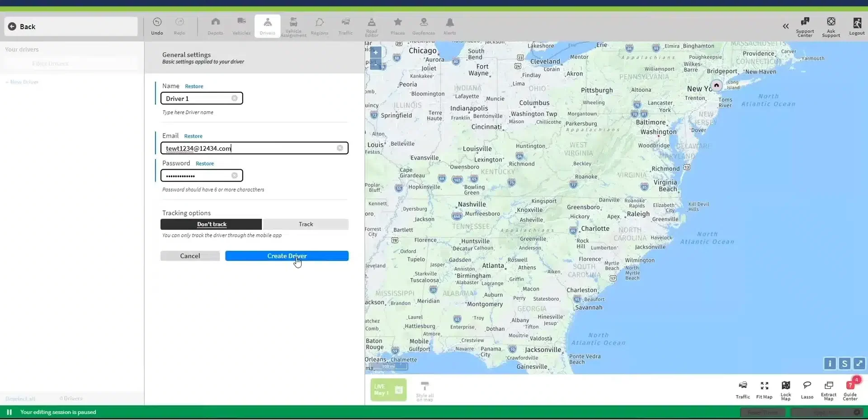Toggle Style all on map

tap(425, 390)
